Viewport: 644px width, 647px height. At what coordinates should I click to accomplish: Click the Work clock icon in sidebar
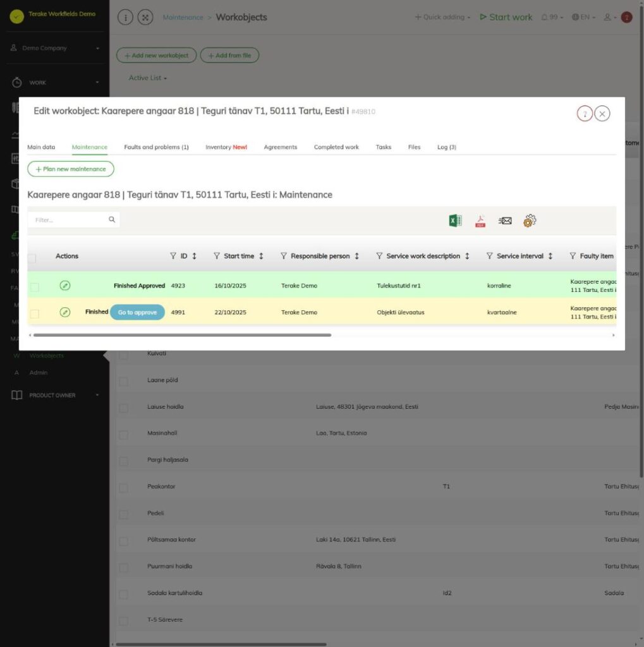click(x=17, y=83)
